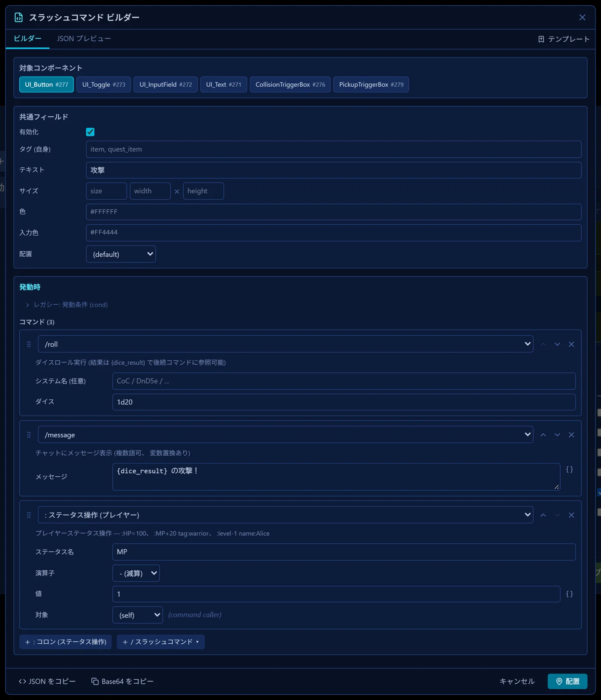
Task: Click the 入力色 color field #FF4444
Action: (334, 233)
